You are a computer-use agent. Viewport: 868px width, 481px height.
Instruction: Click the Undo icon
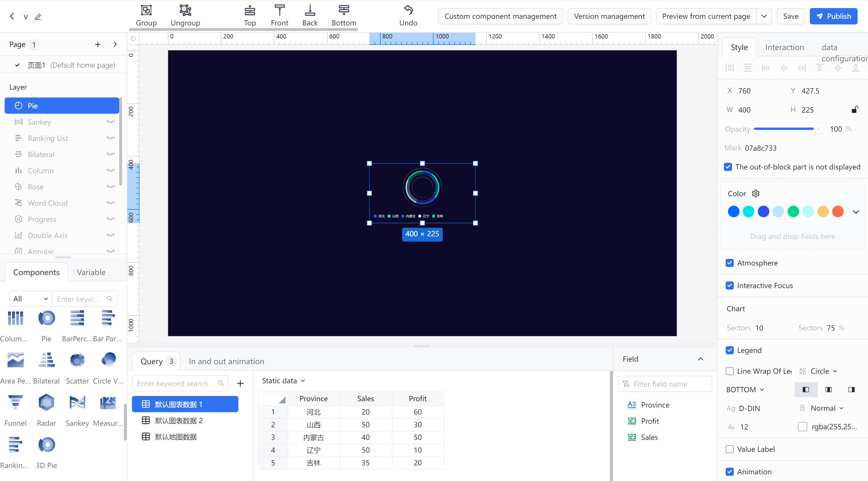pyautogui.click(x=408, y=10)
